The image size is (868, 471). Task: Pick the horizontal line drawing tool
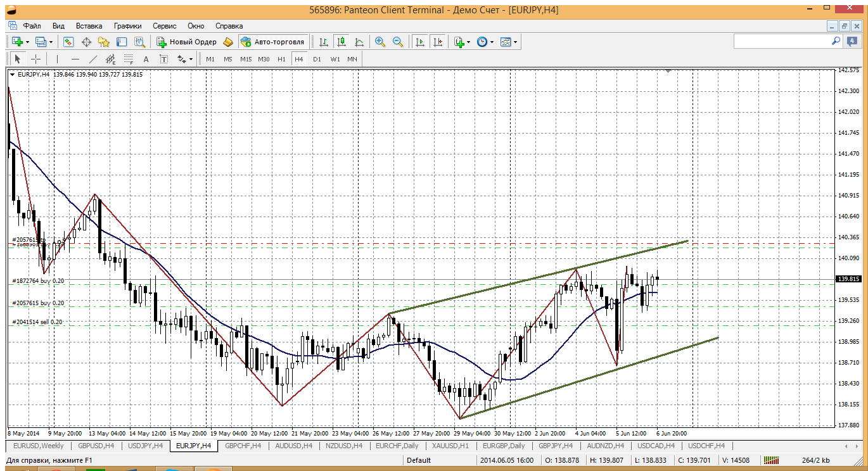pos(75,59)
